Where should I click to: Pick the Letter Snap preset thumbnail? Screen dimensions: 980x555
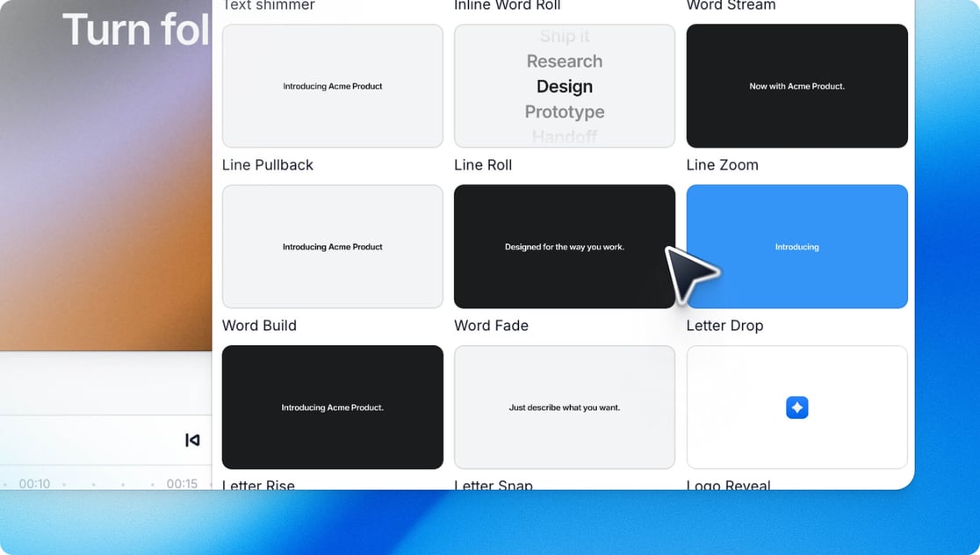click(x=565, y=407)
